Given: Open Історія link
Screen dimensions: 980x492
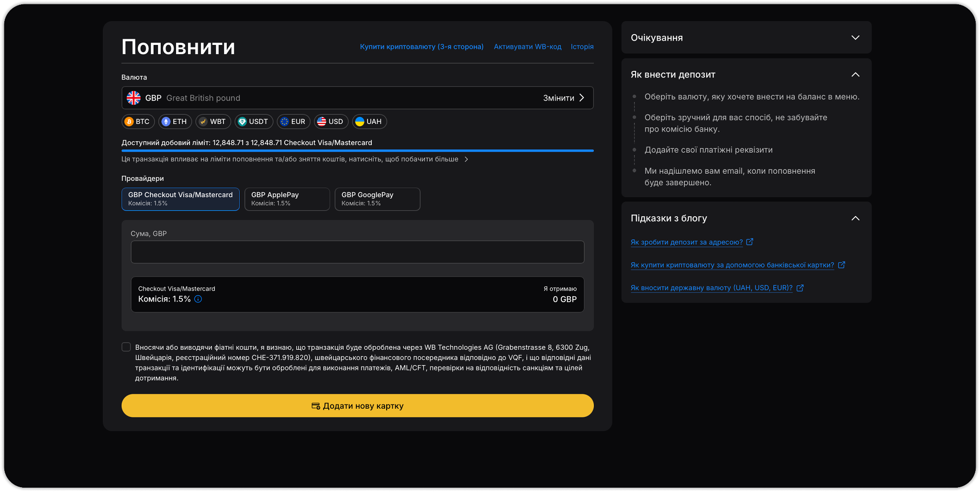Looking at the screenshot, I should [x=582, y=47].
